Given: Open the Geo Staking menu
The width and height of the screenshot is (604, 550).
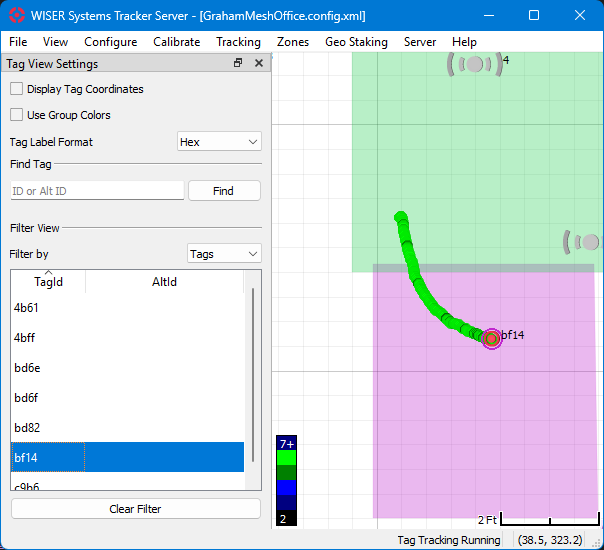Looking at the screenshot, I should point(356,42).
